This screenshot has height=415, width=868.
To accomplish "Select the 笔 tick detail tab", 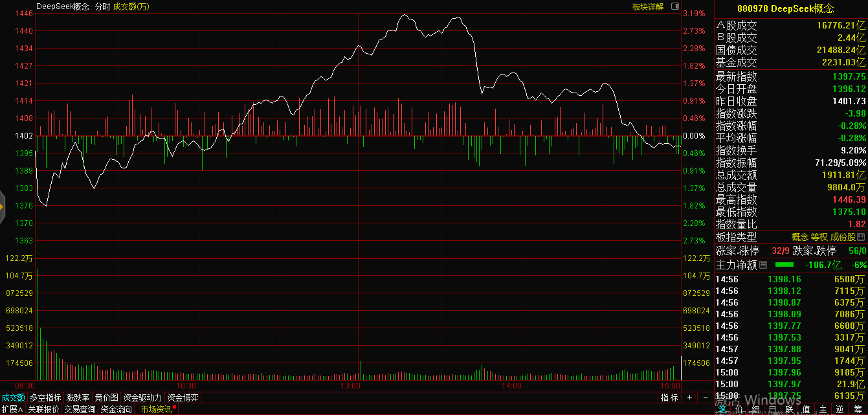I will click(x=722, y=409).
